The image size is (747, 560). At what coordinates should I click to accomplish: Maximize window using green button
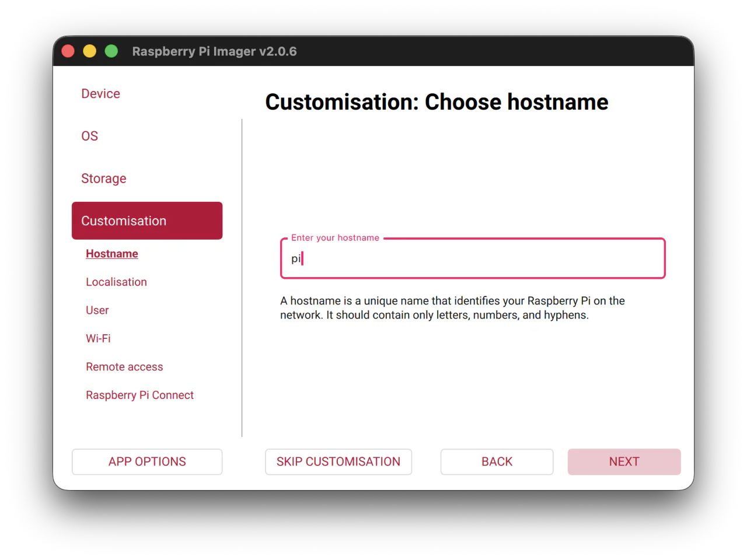(x=111, y=51)
